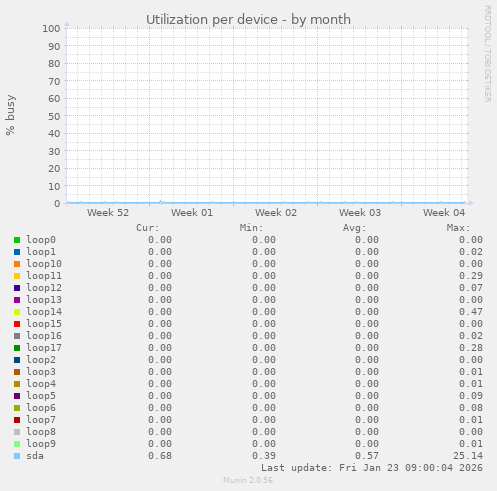Viewport: 497px width, 491px height.
Task: Click sda current value 0.68
Action: pyautogui.click(x=160, y=456)
